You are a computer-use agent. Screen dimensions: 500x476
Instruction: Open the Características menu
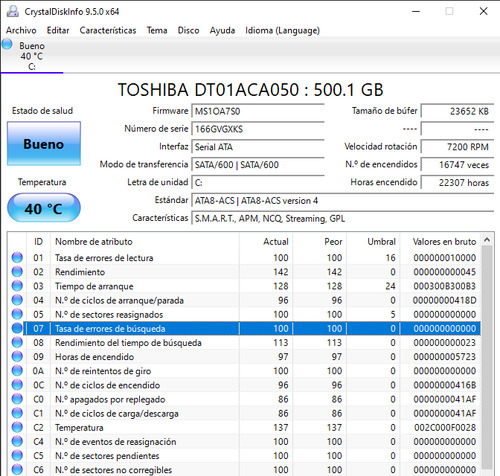pyautogui.click(x=108, y=30)
